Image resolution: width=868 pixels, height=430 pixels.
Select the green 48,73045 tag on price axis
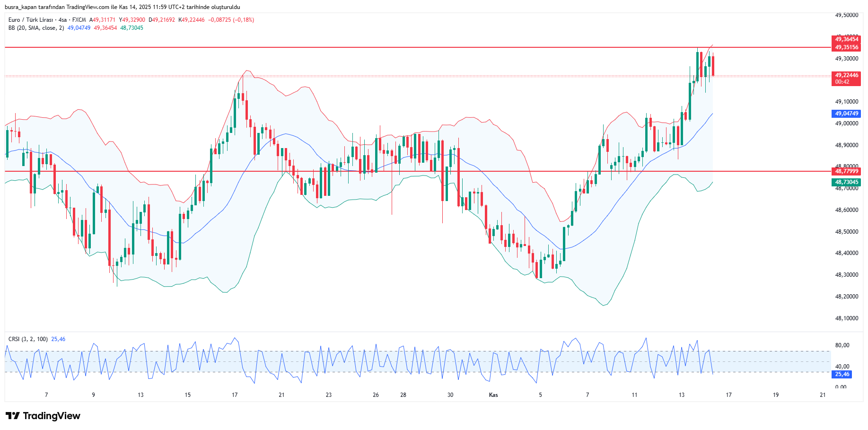pyautogui.click(x=846, y=182)
